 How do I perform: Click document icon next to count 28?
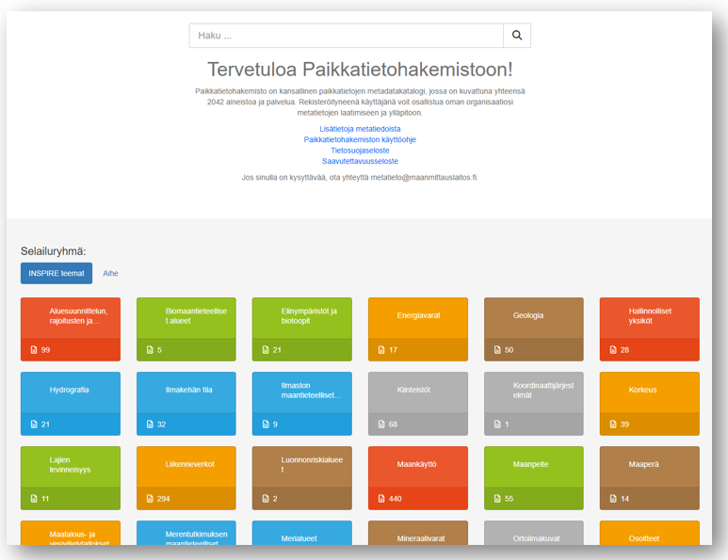coord(613,350)
